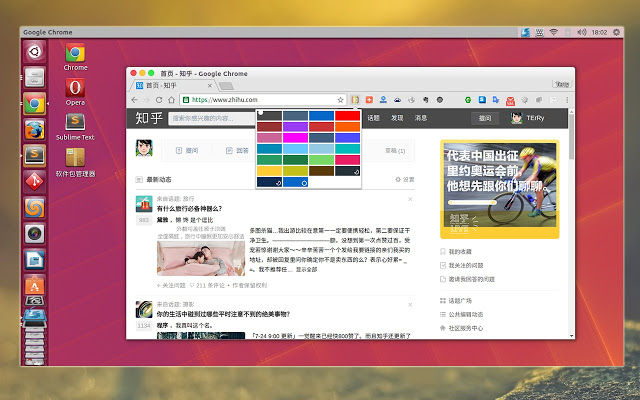Open the pink bedding photo thumbnail
The height and width of the screenshot is (400, 640).
[201, 258]
